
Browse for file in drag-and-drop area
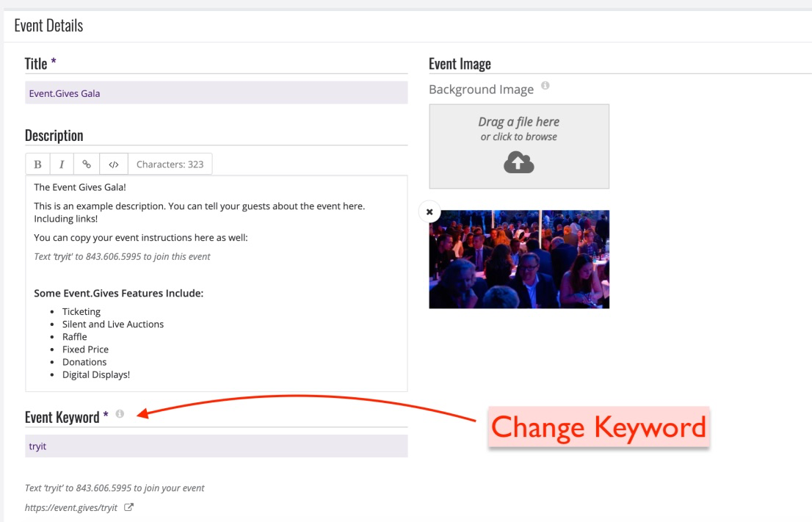click(519, 146)
